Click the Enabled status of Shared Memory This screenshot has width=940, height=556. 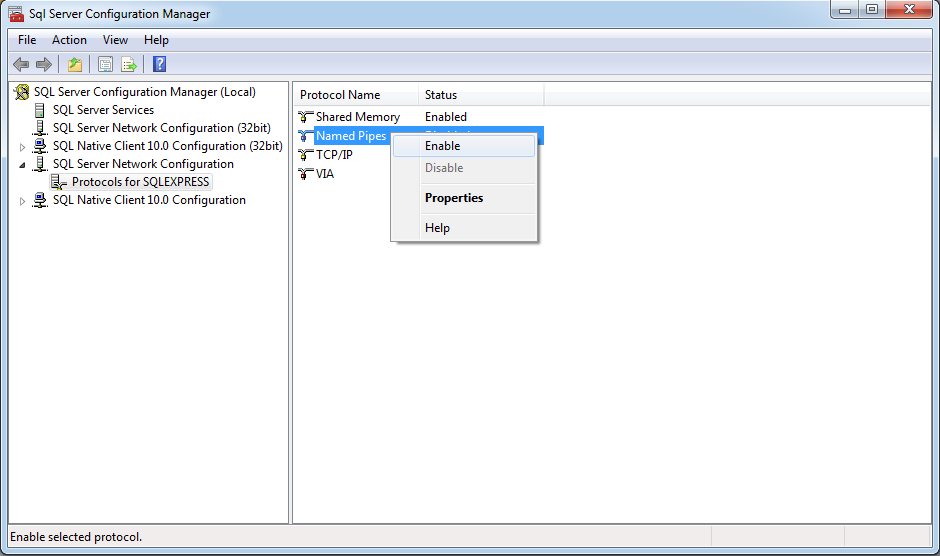[x=445, y=117]
